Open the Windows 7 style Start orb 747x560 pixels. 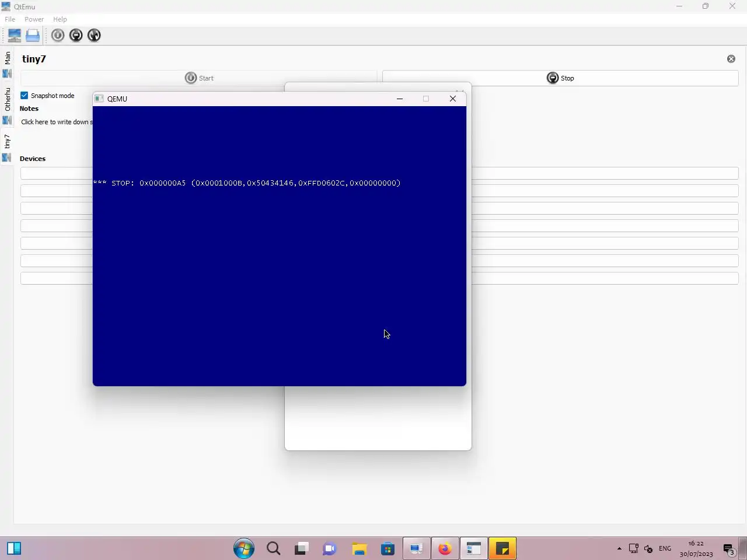coord(244,548)
